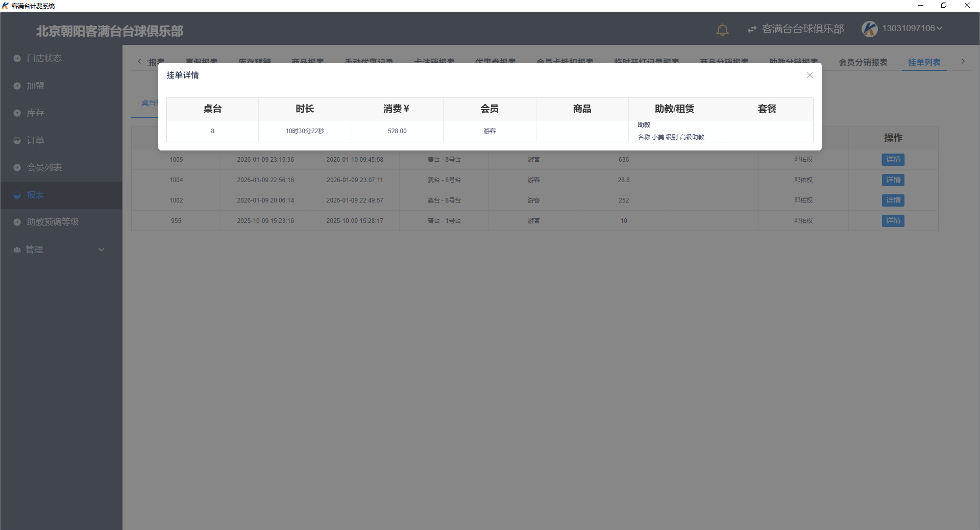This screenshot has height=530, width=980.
Task: Click the 客满台计费系统 window title icon
Action: 5,6
